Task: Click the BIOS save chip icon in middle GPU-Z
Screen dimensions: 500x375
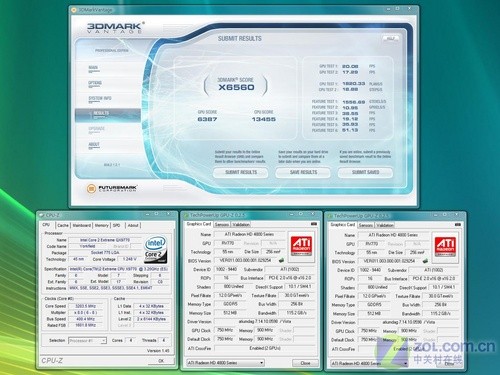Action: [x=281, y=260]
